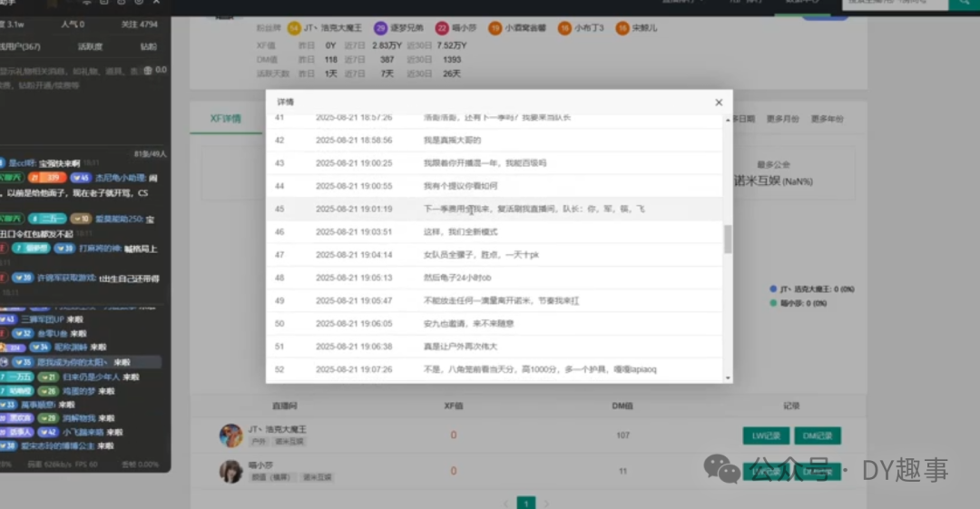Screen dimensions: 980x509
Task: Open 喵小莎 avatar in the table
Action: click(230, 471)
